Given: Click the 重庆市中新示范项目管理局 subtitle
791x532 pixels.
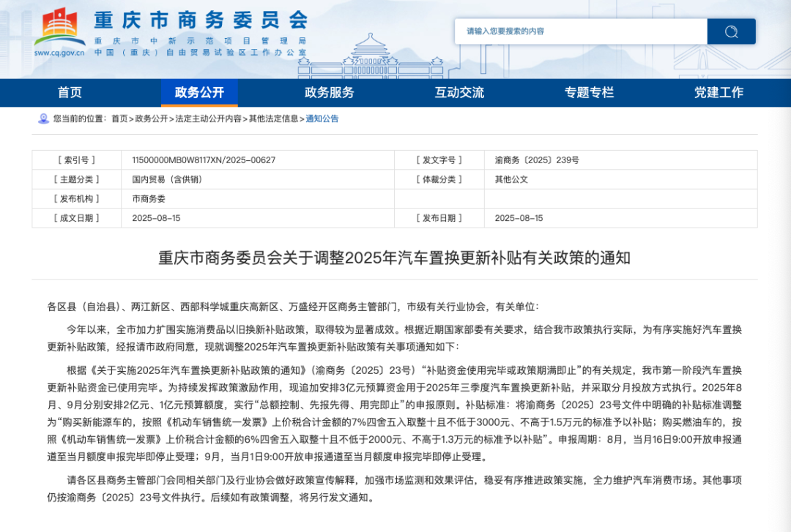Looking at the screenshot, I should [x=200, y=41].
